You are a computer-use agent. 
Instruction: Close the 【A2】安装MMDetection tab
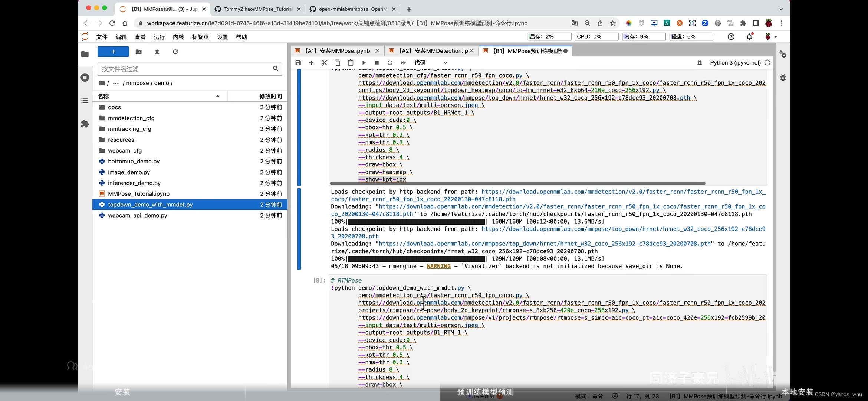pos(471,51)
